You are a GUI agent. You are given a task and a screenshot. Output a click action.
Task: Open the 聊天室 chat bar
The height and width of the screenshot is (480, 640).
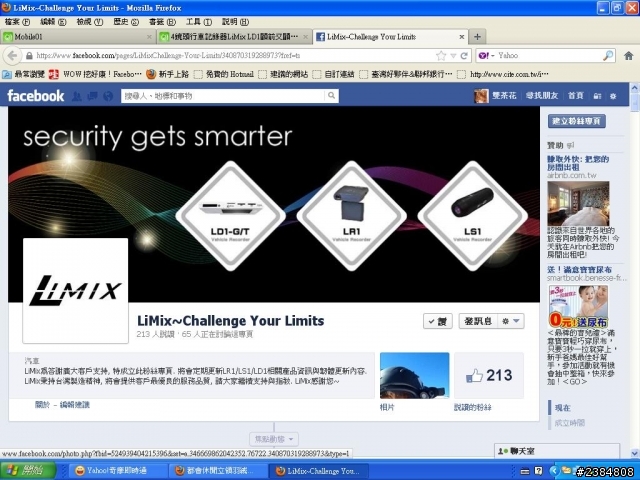coord(556,451)
